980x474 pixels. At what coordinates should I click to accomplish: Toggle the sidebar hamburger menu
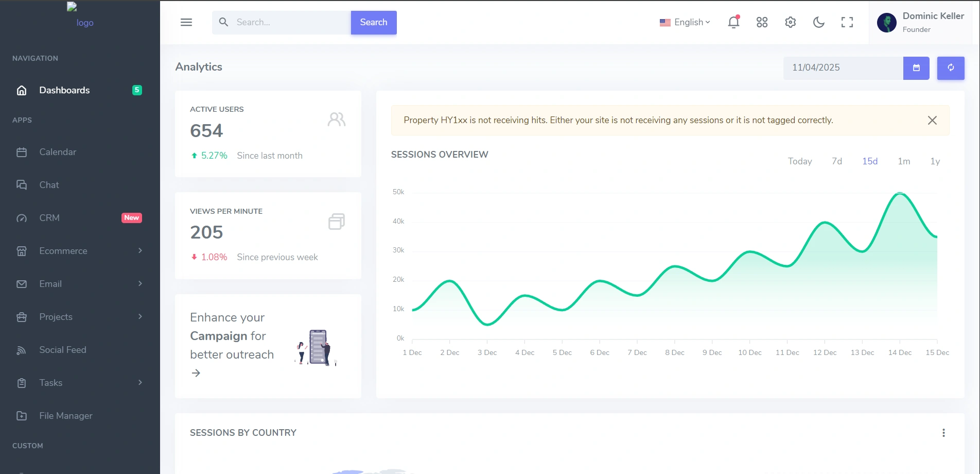click(x=186, y=22)
